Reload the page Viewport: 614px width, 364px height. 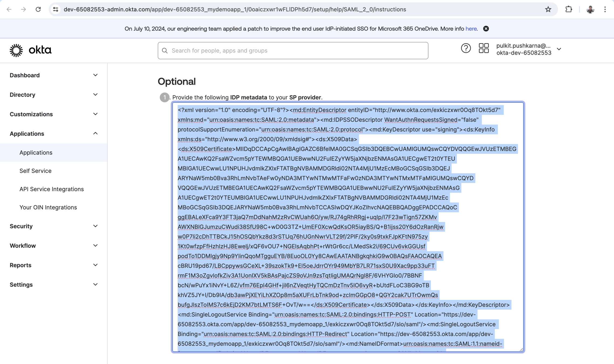click(38, 9)
